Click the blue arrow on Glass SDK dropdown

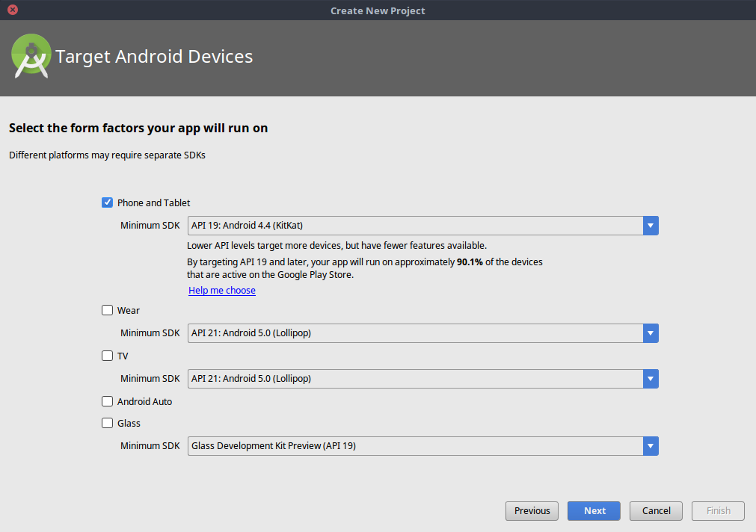pos(650,445)
